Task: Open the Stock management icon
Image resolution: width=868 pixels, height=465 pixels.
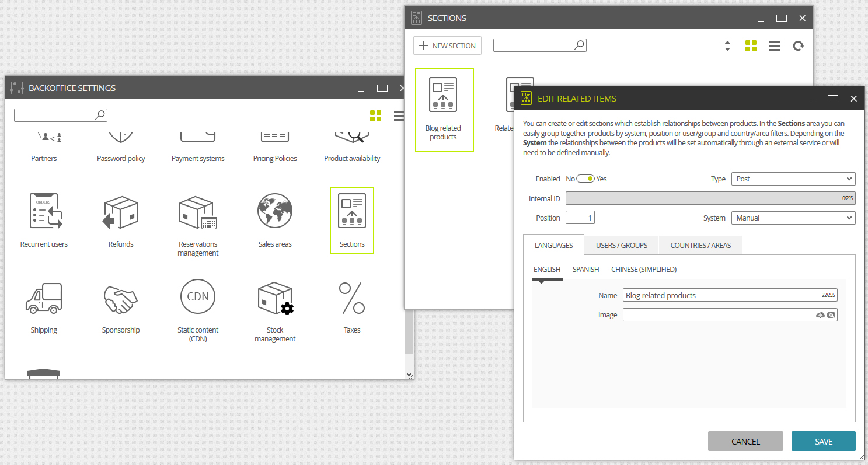Action: pyautogui.click(x=275, y=298)
